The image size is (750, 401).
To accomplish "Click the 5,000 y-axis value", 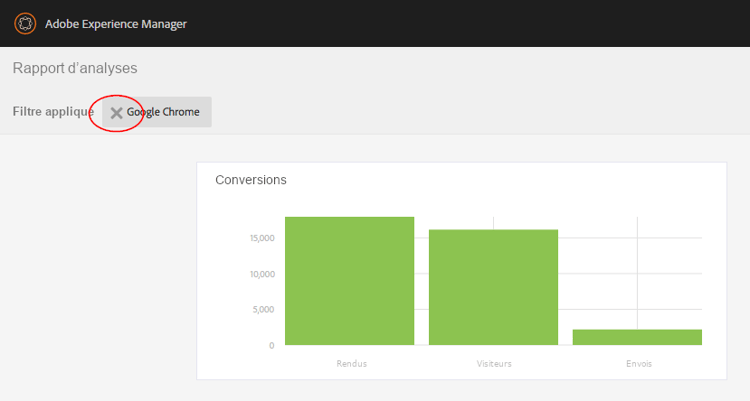I will 264,310.
